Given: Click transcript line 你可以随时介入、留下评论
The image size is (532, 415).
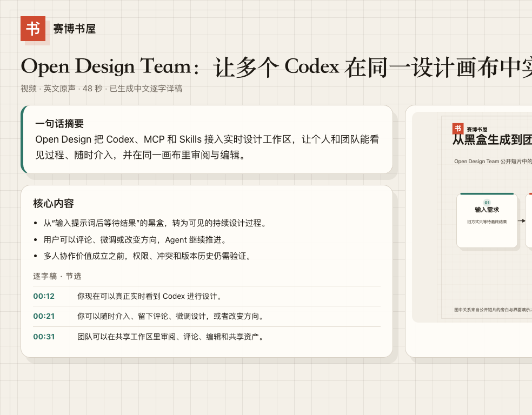Looking at the screenshot, I should coord(171,316).
